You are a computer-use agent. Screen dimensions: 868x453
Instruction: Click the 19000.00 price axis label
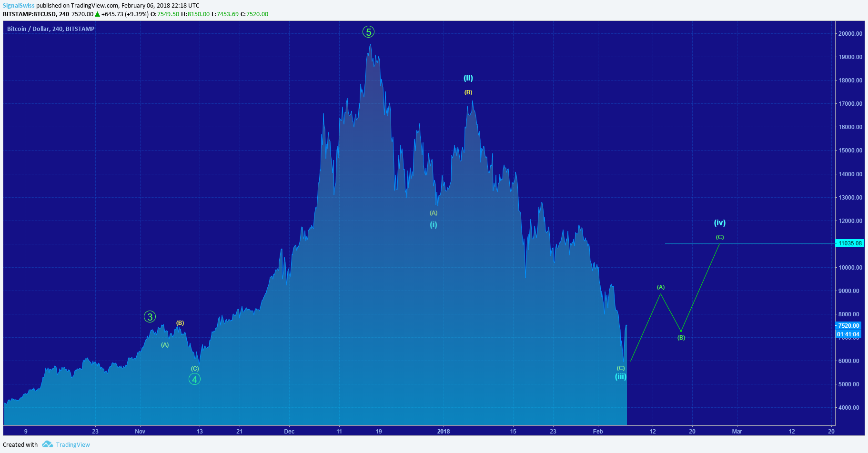pyautogui.click(x=850, y=57)
